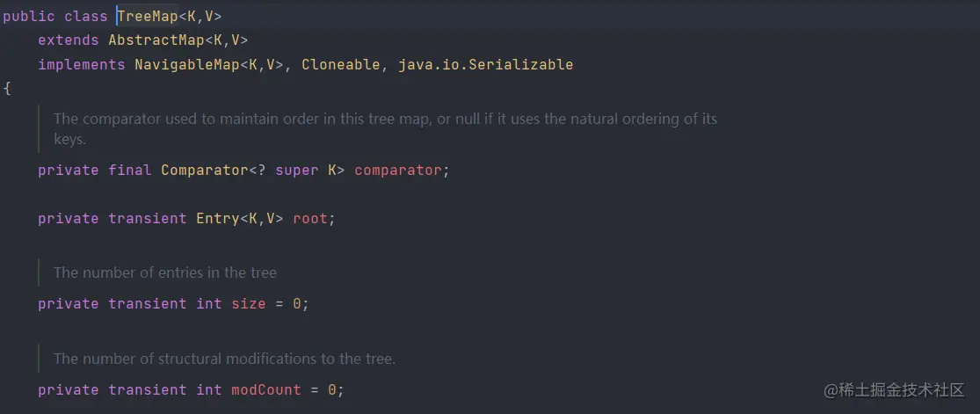Click the Cloneable interface name
This screenshot has height=414, width=980.
[341, 64]
